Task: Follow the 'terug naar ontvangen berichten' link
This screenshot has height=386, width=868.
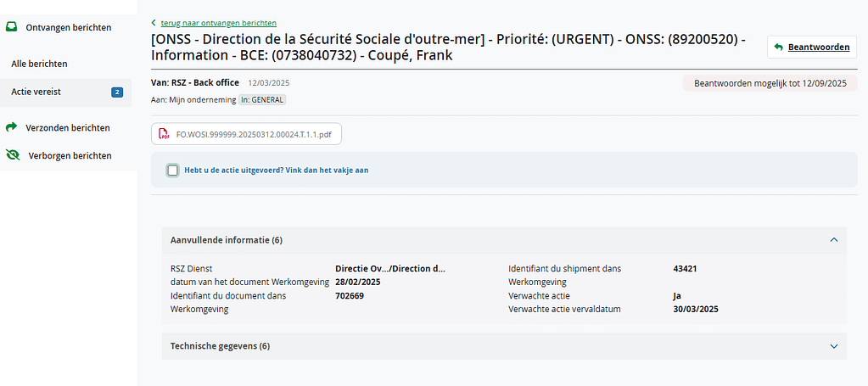Action: 219,23
